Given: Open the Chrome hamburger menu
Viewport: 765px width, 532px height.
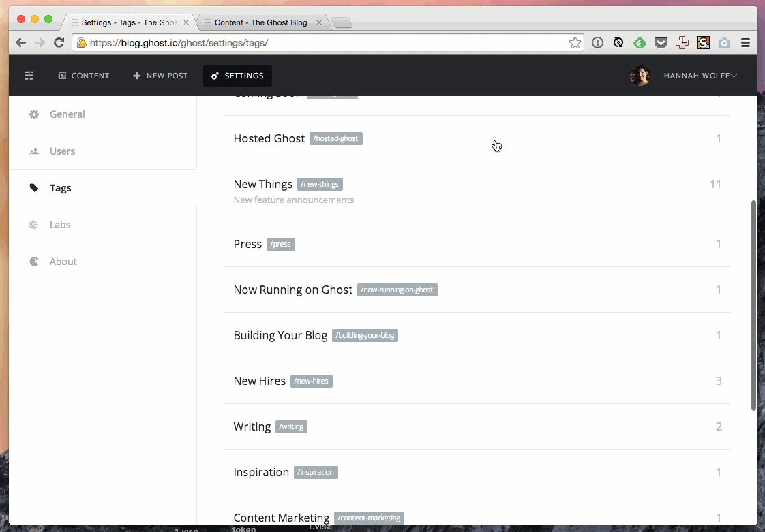Looking at the screenshot, I should point(745,43).
